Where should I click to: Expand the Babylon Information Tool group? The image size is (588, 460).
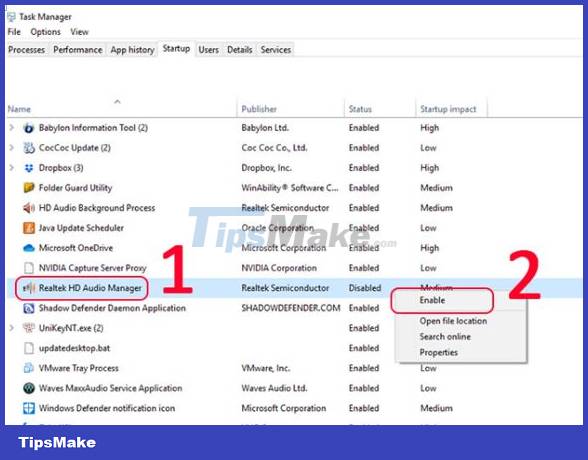pos(12,128)
